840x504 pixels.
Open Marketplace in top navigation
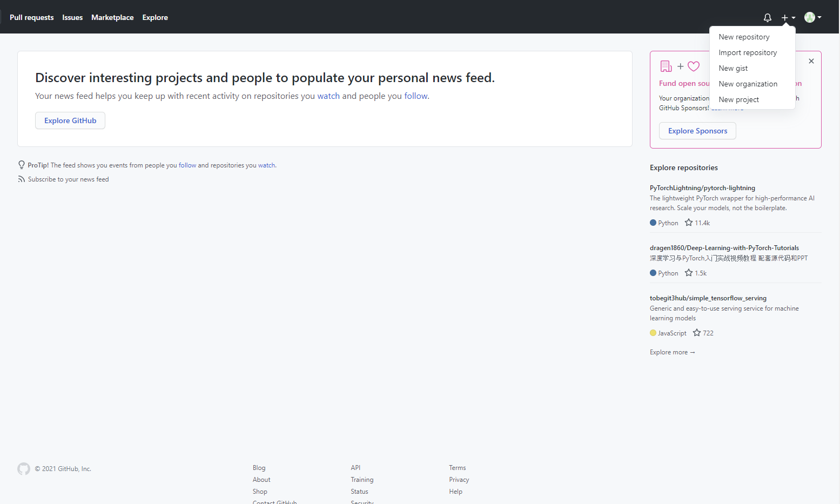112,17
